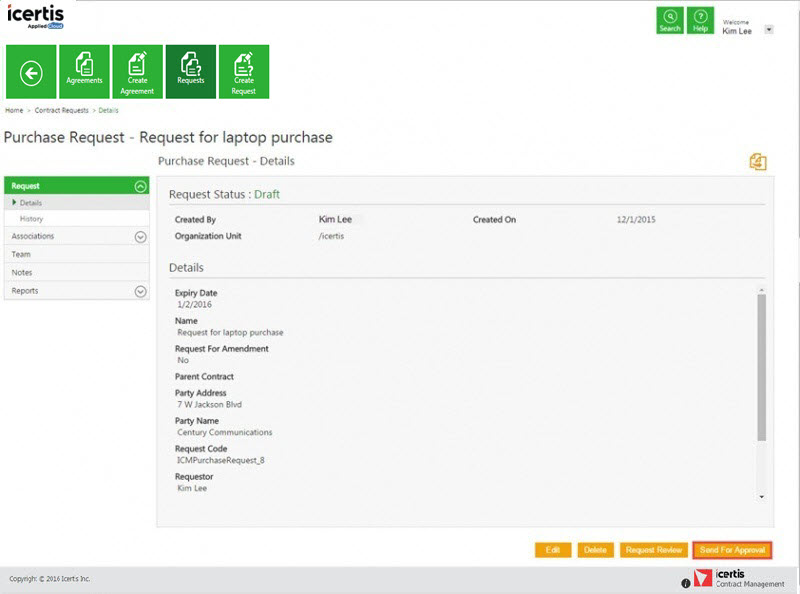Click the info icon in footer
Image resolution: width=800 pixels, height=594 pixels.
coord(686,583)
